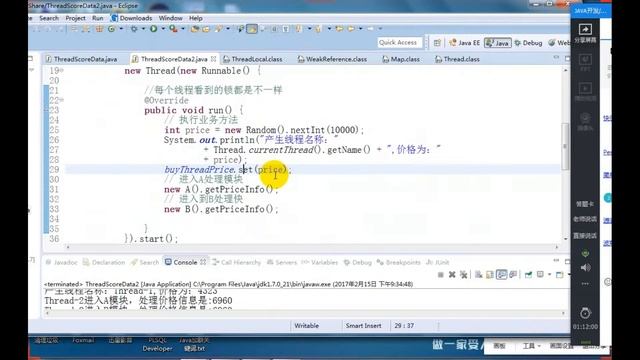Viewport: 640px width, 360px height.
Task: Open the Project menu
Action: click(x=76, y=18)
